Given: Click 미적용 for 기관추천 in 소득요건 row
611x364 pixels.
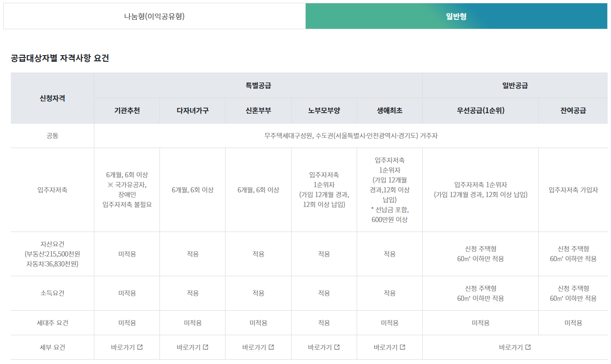Looking at the screenshot, I should (x=127, y=293).
